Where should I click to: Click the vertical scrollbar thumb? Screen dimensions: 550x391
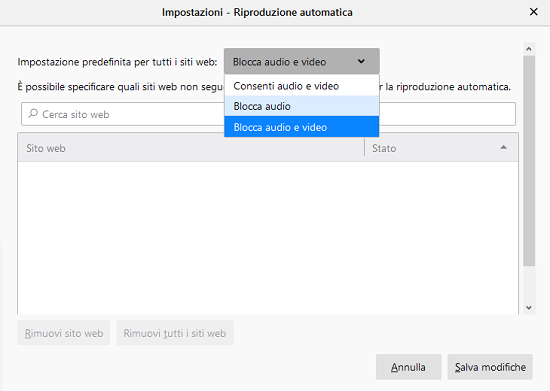point(529,161)
